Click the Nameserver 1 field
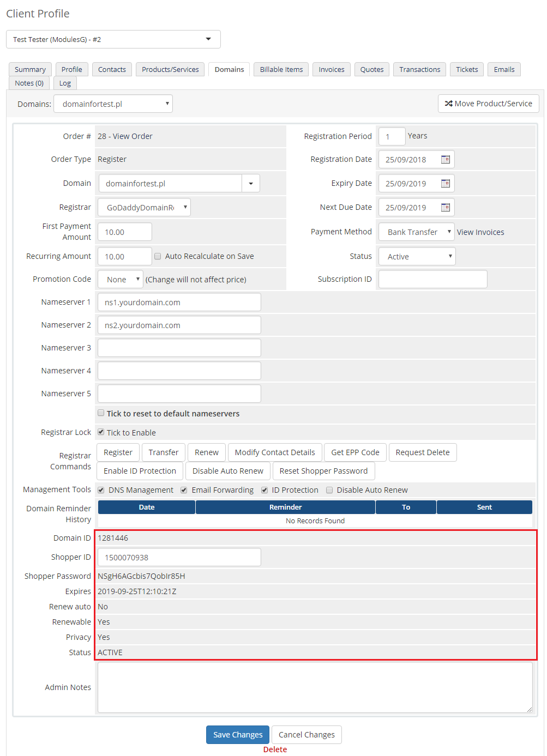 click(x=179, y=302)
